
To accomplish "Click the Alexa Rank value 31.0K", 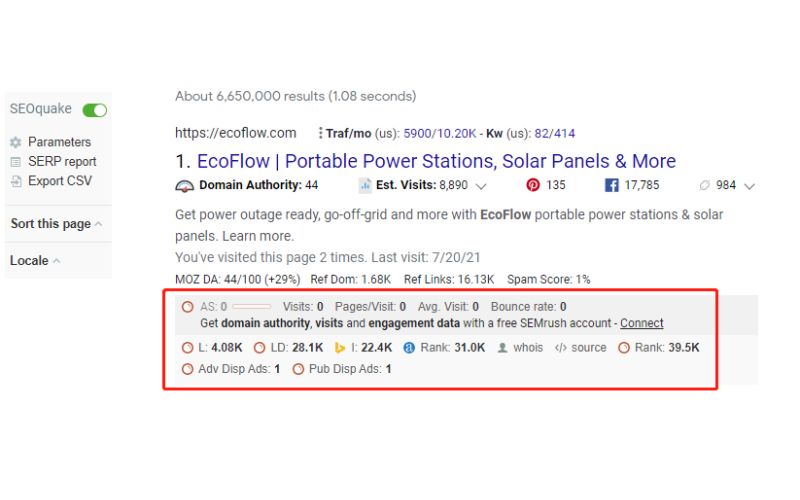I will 469,348.
